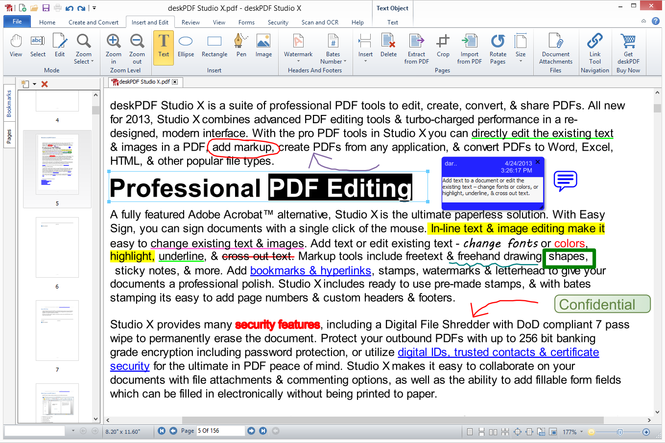Open the Forms ribbon tab
This screenshot has width=665, height=443.
(246, 22)
